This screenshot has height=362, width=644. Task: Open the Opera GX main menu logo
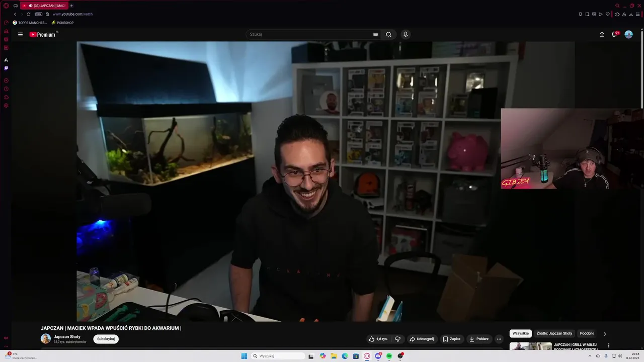coord(6,6)
